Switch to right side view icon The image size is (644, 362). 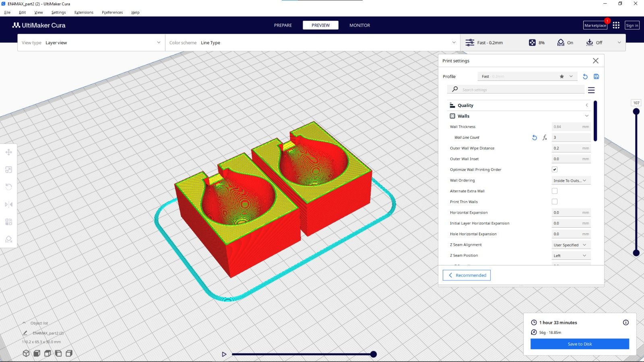tap(69, 353)
